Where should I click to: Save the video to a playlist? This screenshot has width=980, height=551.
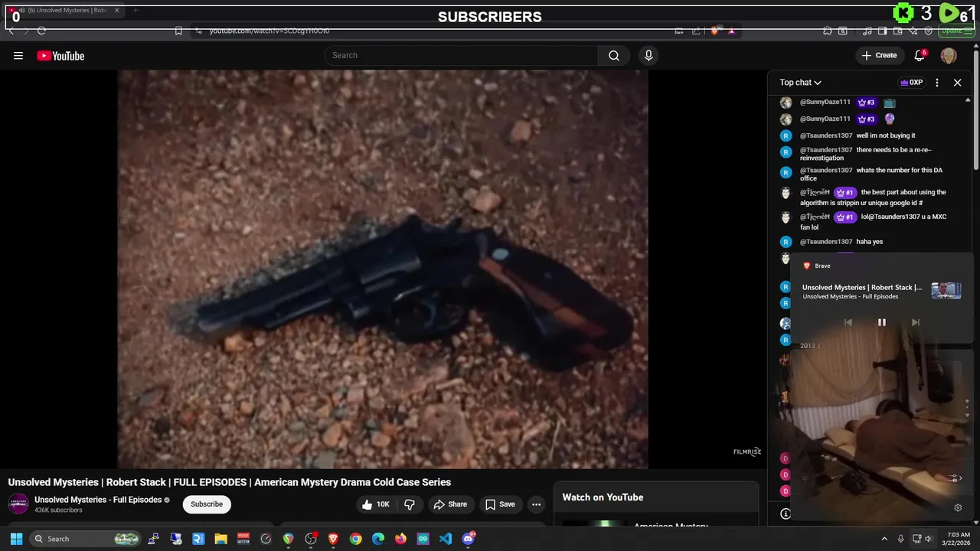pyautogui.click(x=500, y=504)
